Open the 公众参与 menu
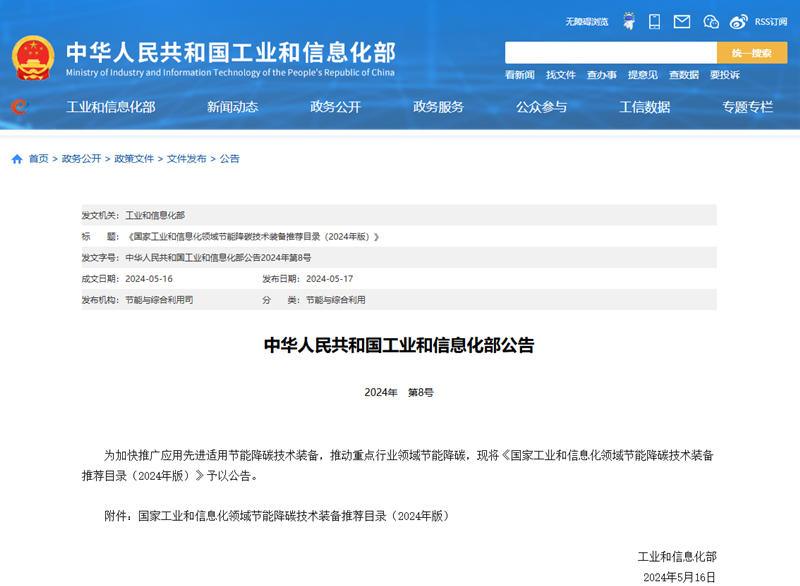 coord(541,107)
